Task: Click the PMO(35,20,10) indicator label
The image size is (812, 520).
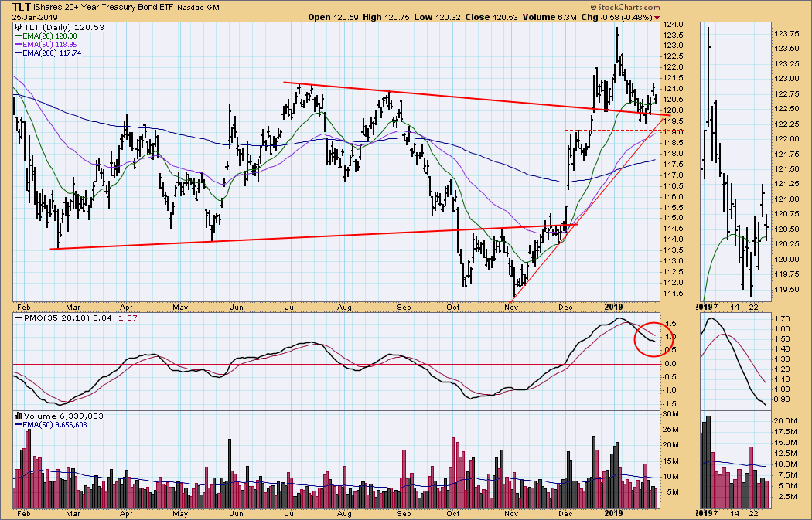Action: (x=57, y=318)
